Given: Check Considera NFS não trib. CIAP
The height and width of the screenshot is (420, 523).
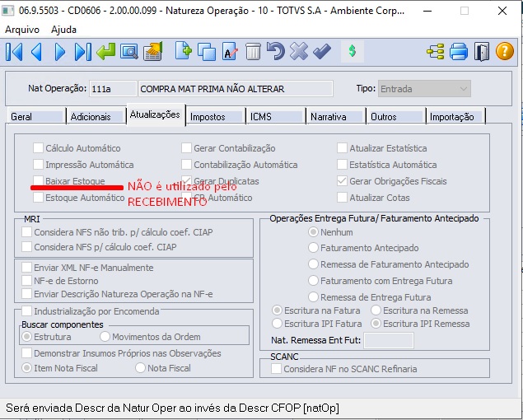Looking at the screenshot, I should [26, 232].
